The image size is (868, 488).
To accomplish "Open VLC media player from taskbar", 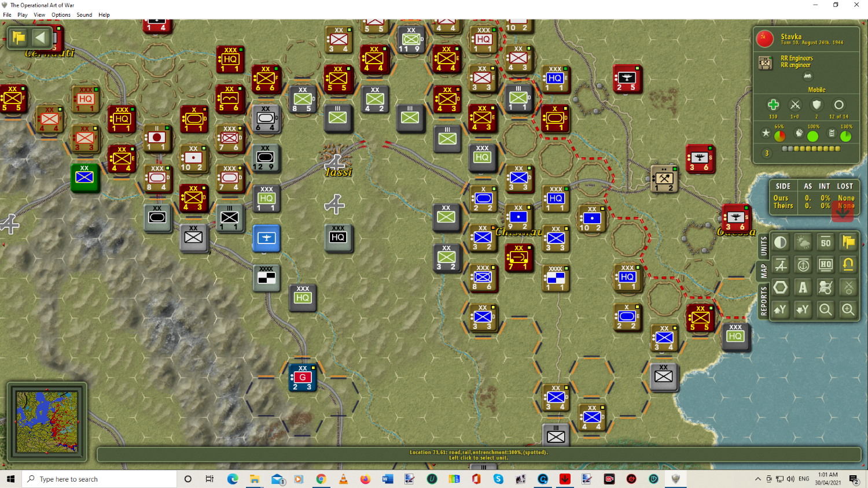I will coord(343,479).
